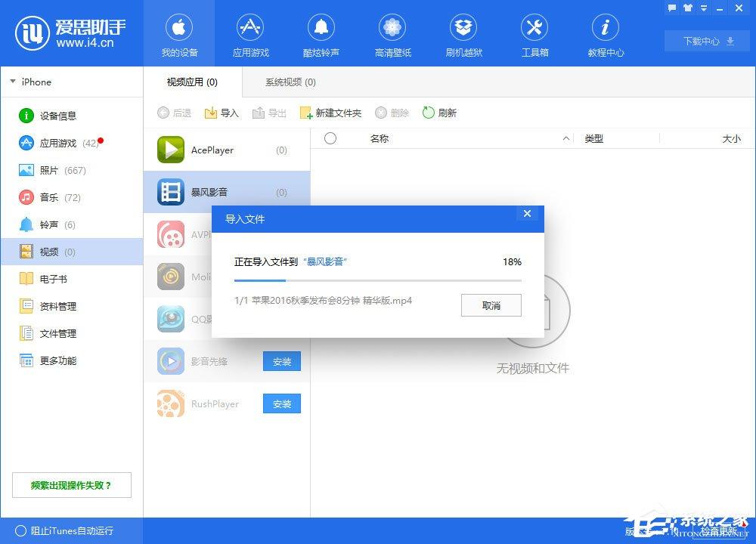This screenshot has height=544, width=756.
Task: Open the 刷机越狱 (jailbreak) section
Action: click(463, 34)
